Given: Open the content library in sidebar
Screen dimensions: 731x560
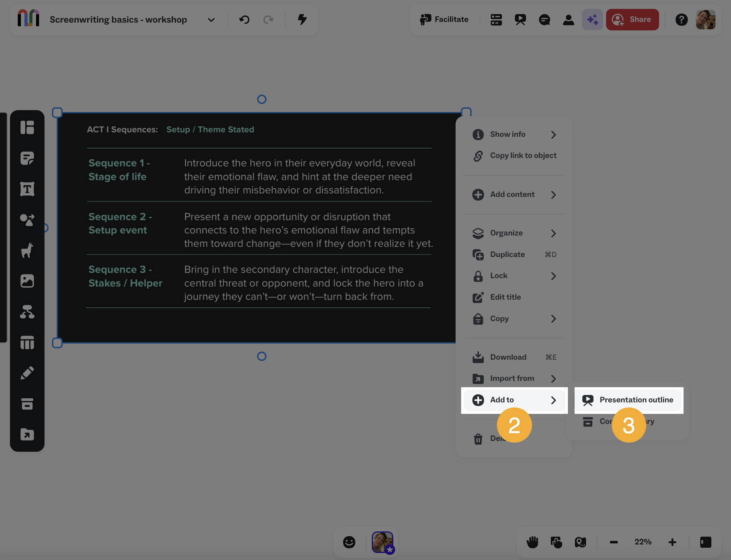Looking at the screenshot, I should pyautogui.click(x=27, y=404).
